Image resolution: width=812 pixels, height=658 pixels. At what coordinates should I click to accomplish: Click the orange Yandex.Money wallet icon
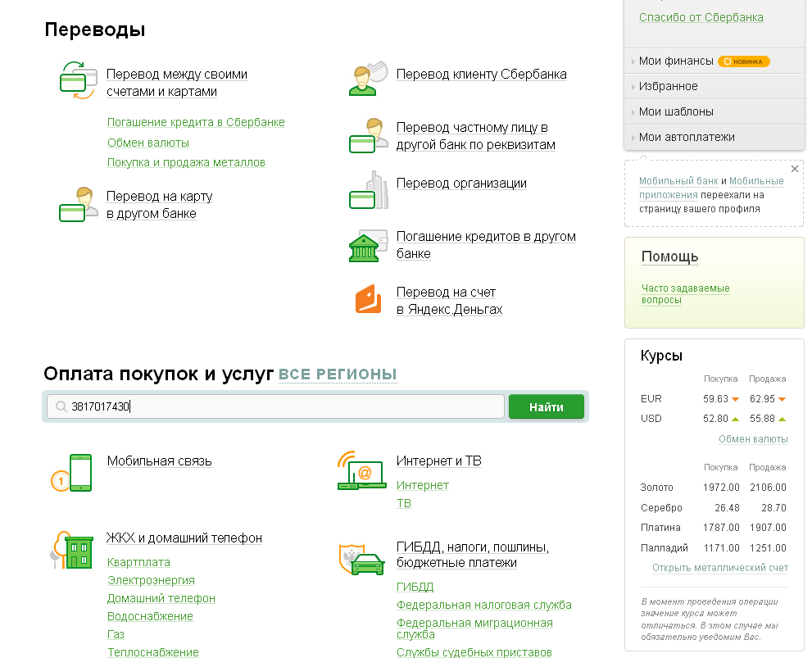pyautogui.click(x=368, y=299)
